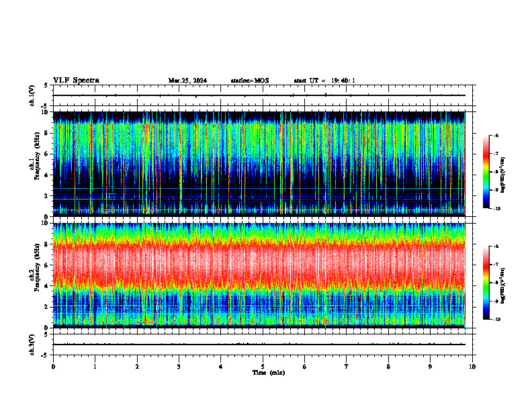Select the date "Mar.25, 2024" in header

click(187, 81)
